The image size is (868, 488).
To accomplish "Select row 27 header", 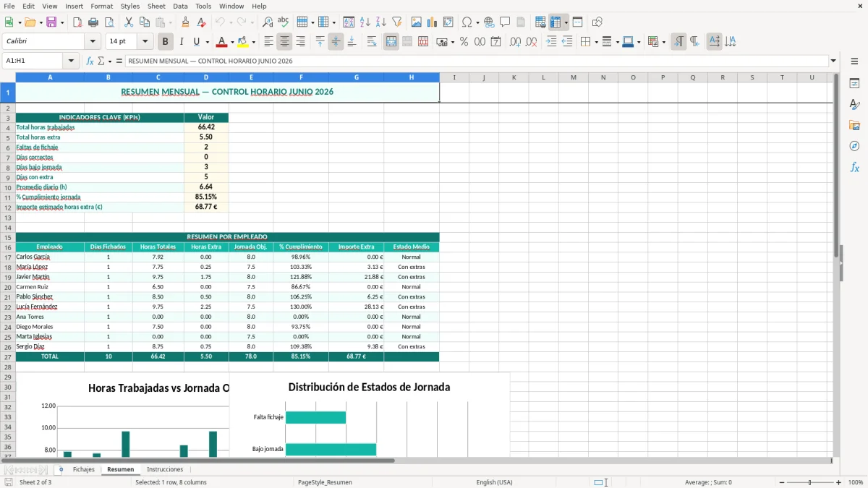I will point(8,356).
